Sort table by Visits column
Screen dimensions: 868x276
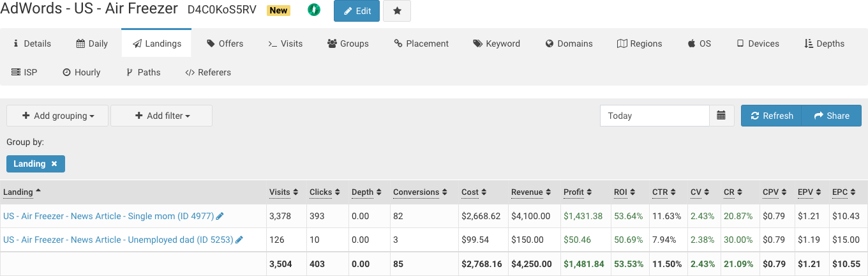pyautogui.click(x=284, y=192)
